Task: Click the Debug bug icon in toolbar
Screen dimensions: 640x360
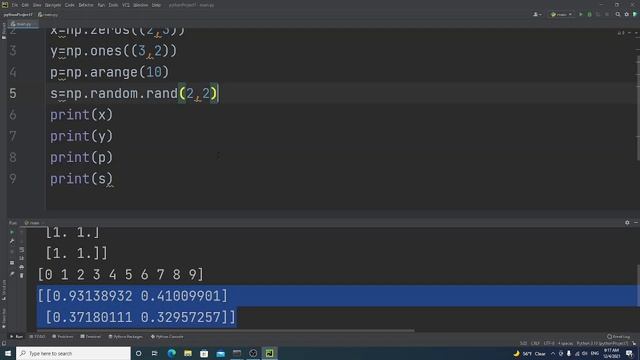Action: point(589,14)
